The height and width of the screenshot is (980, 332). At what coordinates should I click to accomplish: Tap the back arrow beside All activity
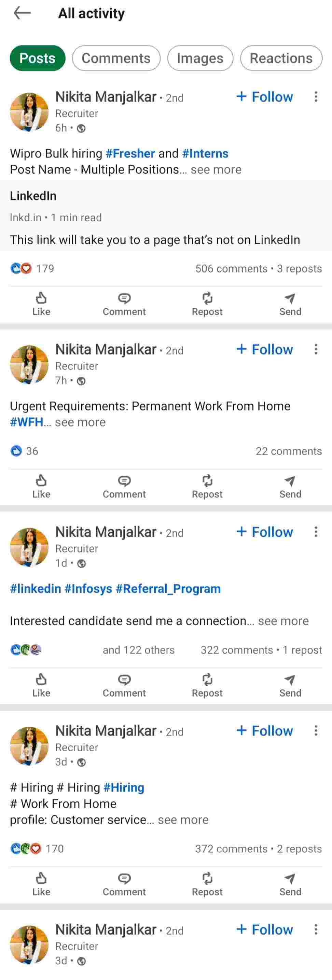tap(22, 13)
